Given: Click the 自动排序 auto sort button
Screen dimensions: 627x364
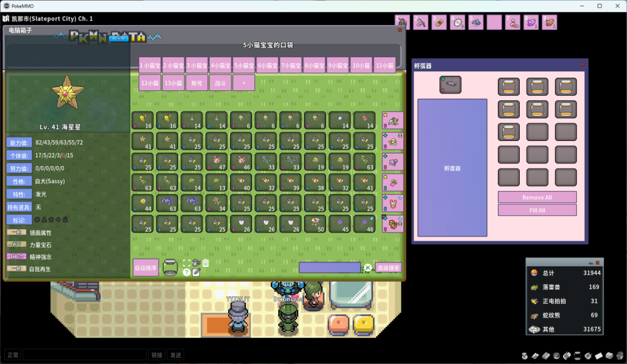Looking at the screenshot, I should point(145,268).
